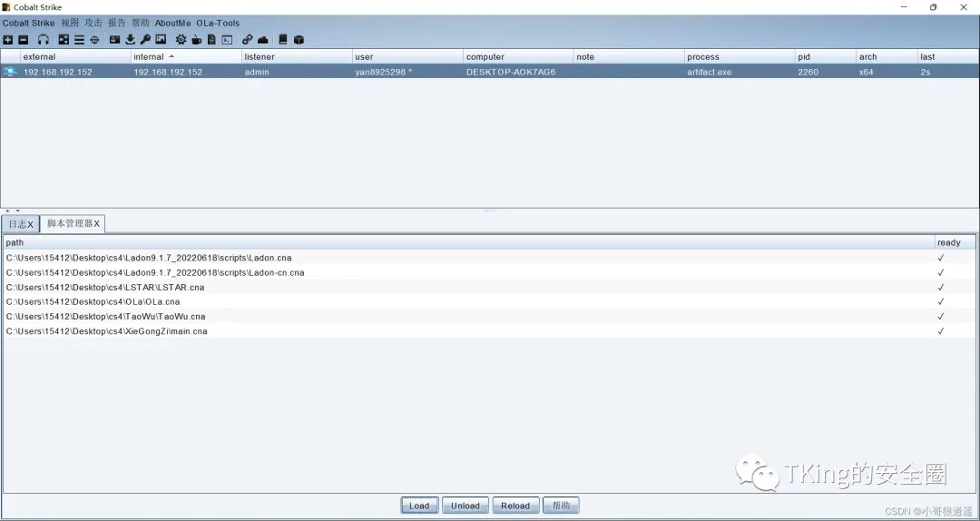
Task: Sort sessions by external column header
Action: [x=75, y=57]
